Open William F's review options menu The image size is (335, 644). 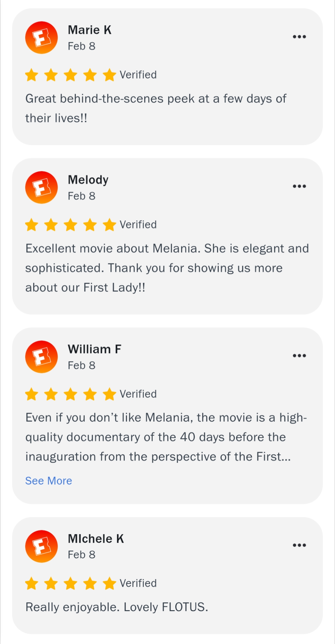(299, 356)
